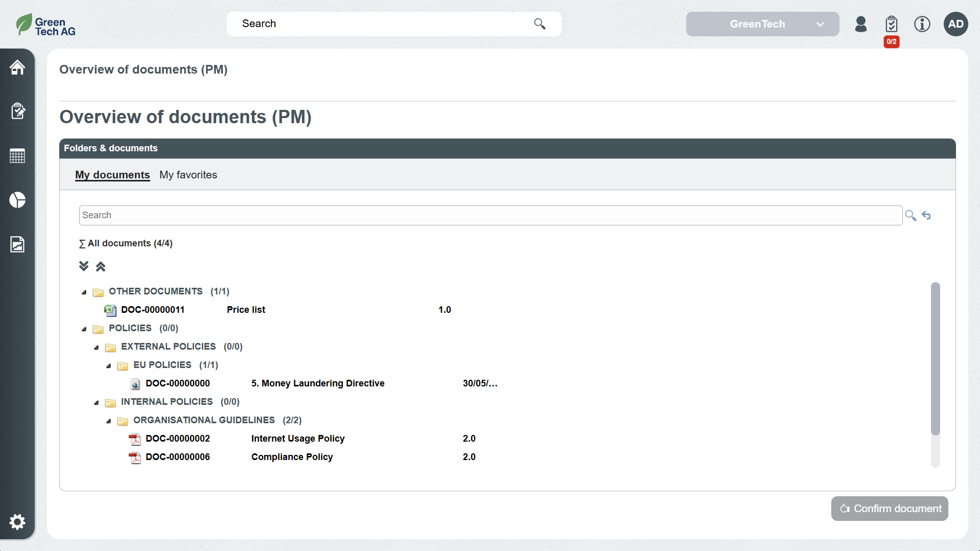Viewport: 980px width, 551px height.
Task: Switch to the My favorites tab
Action: coord(188,175)
